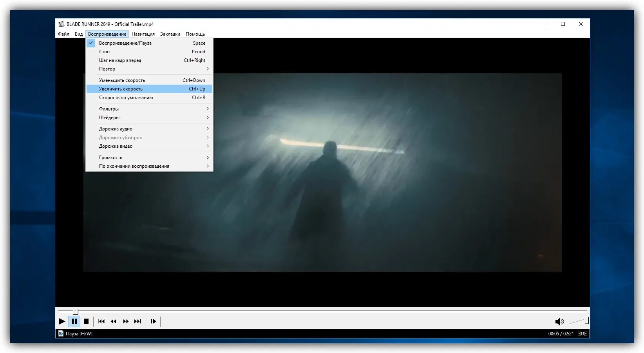Viewport: 644px width, 353px height.
Task: Expand the Фильтры submenu
Action: (x=149, y=109)
